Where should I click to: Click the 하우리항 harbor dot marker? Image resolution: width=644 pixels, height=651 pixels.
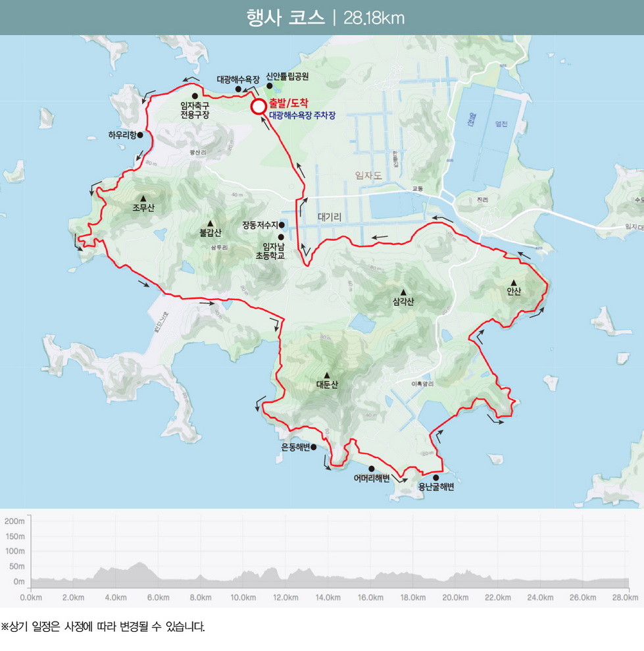coord(140,135)
